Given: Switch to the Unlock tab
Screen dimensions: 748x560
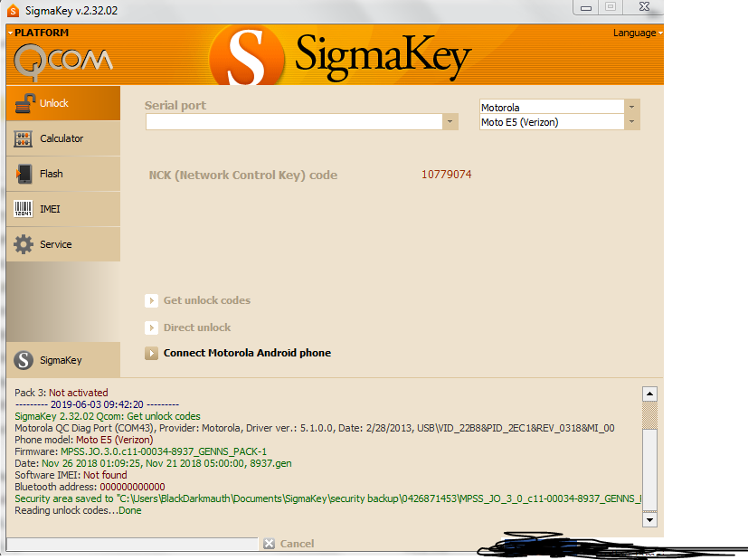Looking at the screenshot, I should click(63, 103).
